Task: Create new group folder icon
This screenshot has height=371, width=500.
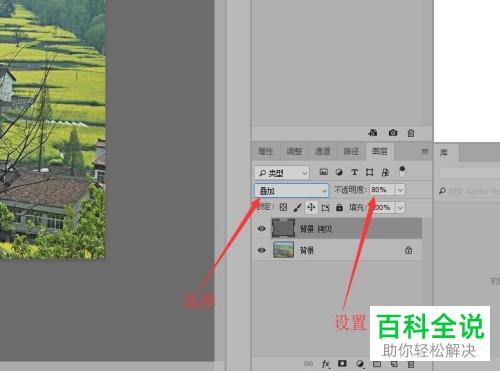Action: coord(377,364)
